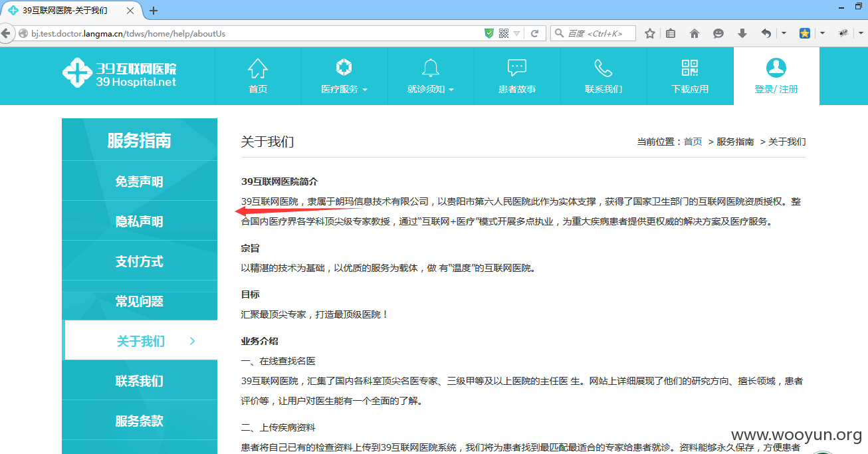Select 隐私声明 in the sidebar
The image size is (868, 454).
click(140, 221)
